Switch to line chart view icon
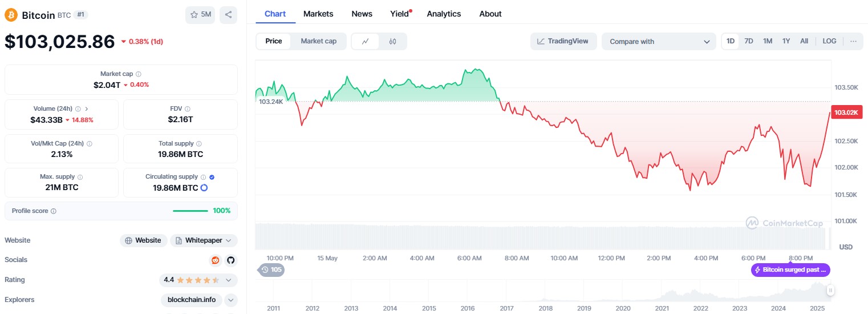 point(366,41)
